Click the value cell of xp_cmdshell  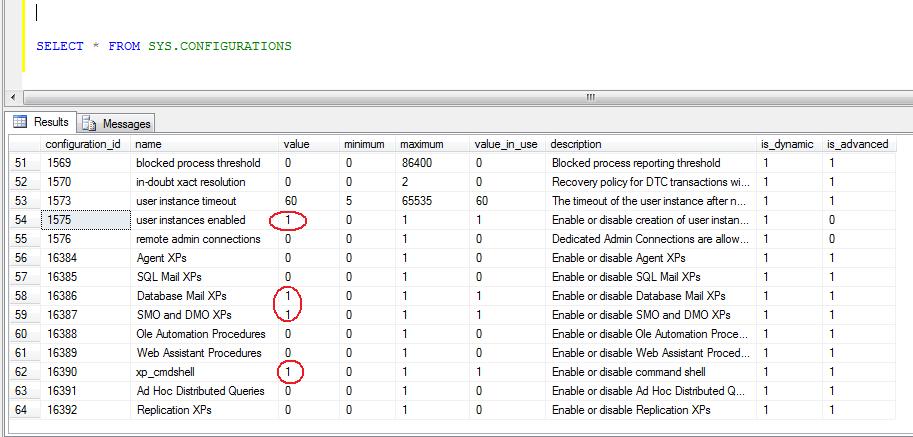click(x=309, y=372)
